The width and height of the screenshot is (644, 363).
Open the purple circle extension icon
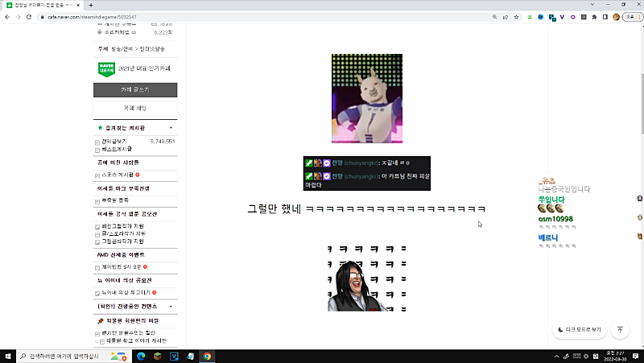click(x=572, y=17)
